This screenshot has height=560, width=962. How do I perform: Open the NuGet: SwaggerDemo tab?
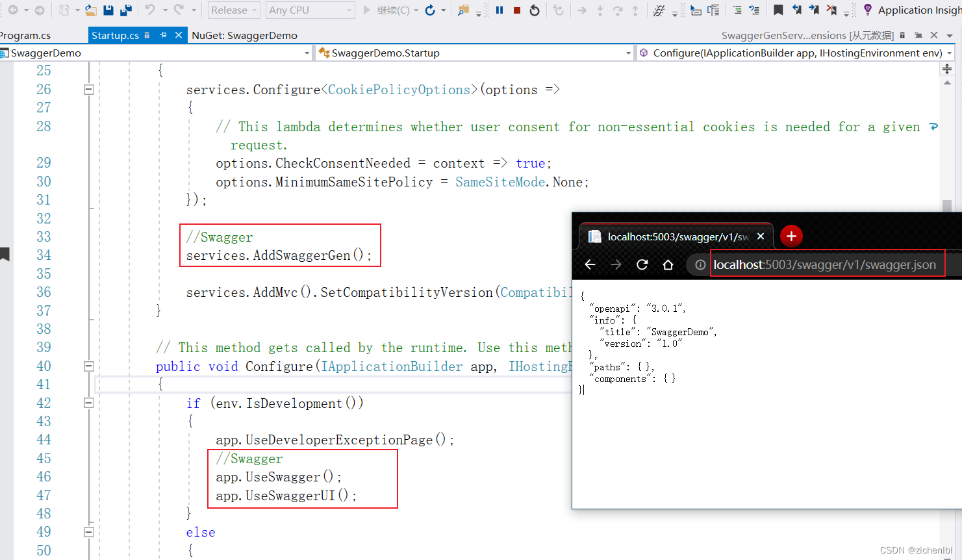pyautogui.click(x=245, y=35)
